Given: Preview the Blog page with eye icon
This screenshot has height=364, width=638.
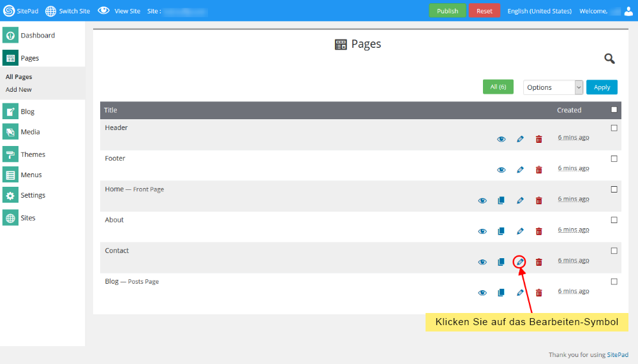Looking at the screenshot, I should tap(482, 293).
